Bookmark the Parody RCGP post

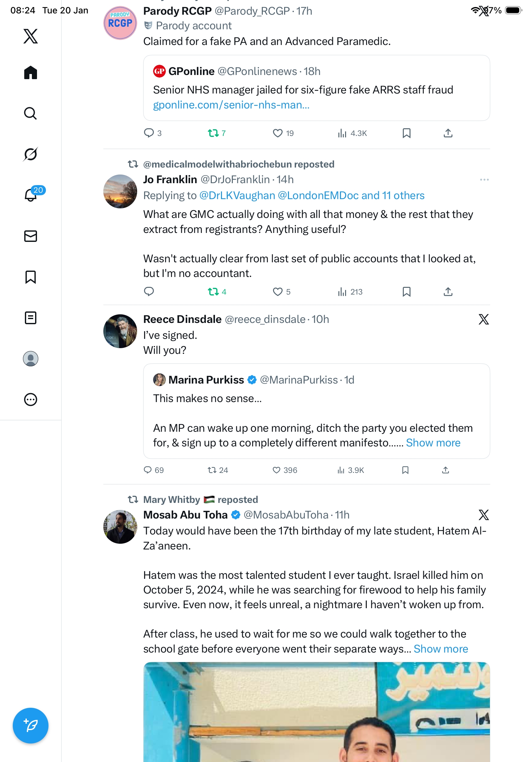(406, 133)
